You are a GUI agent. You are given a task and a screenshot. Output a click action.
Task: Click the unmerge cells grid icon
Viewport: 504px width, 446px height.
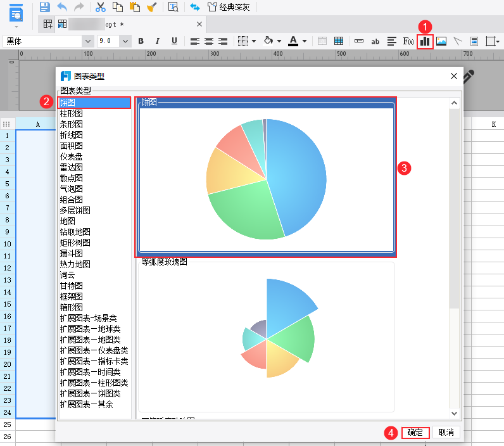click(x=339, y=41)
